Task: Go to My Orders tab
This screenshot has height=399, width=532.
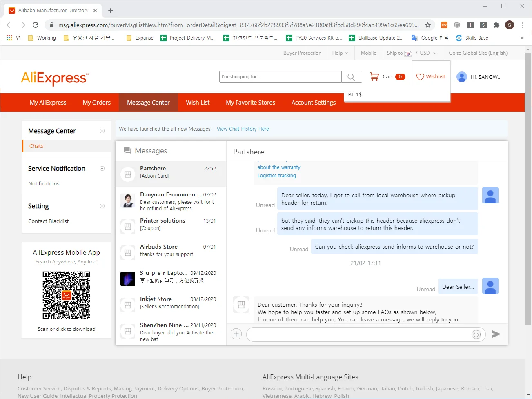Action: (97, 103)
